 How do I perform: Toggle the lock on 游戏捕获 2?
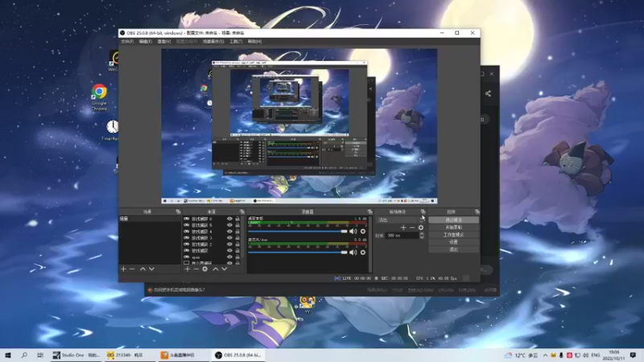pyautogui.click(x=237, y=245)
